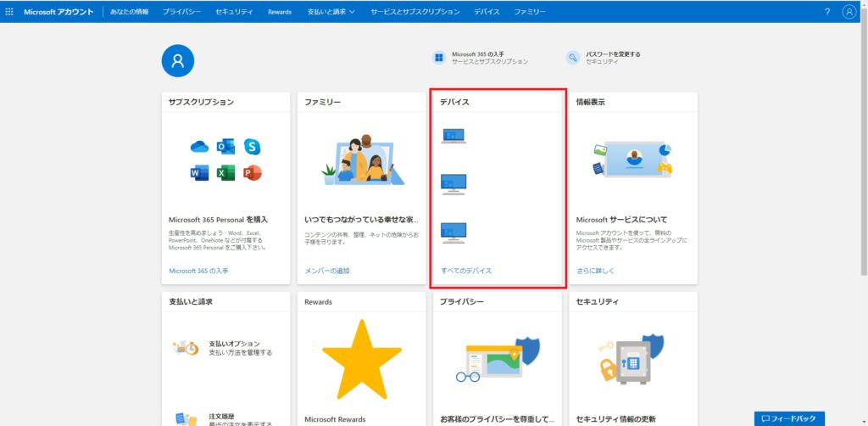Open the app launcher grid icon
Viewport: 868px width, 426px height.
(8, 12)
